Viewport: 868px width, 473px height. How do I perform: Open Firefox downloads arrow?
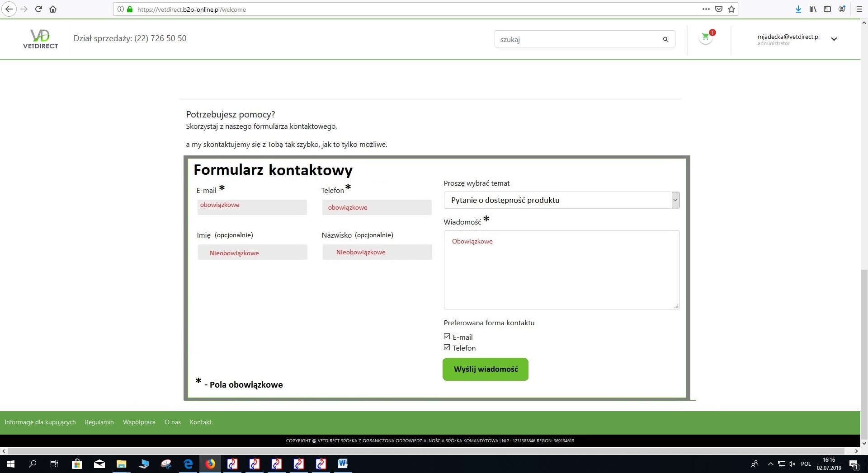coord(798,9)
